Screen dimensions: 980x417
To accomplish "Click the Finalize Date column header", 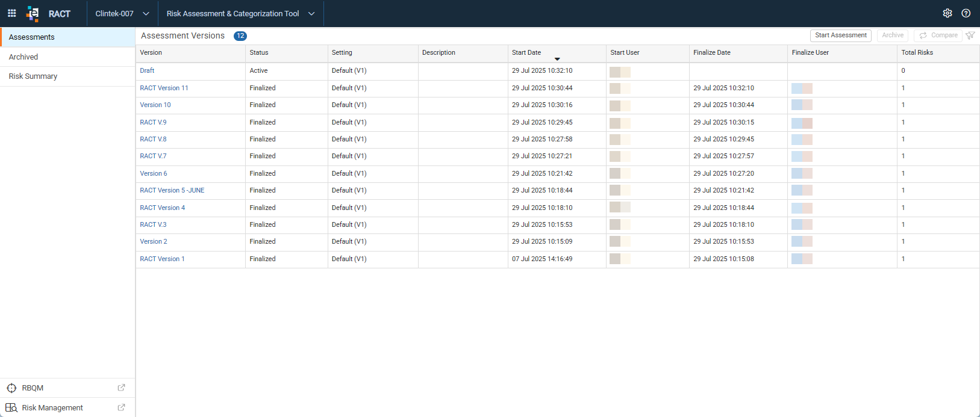I will point(738,53).
